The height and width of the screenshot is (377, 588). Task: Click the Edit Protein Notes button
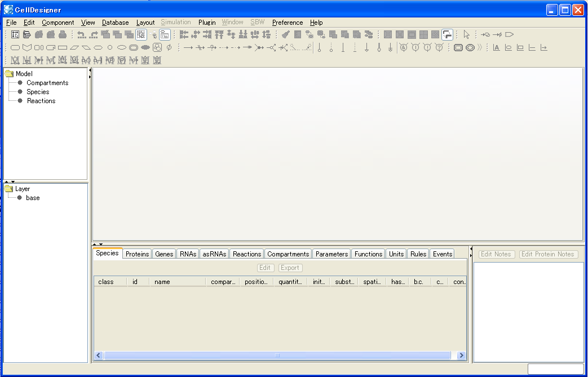548,254
